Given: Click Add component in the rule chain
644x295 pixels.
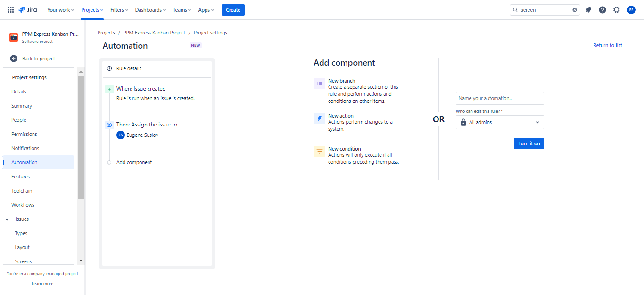Looking at the screenshot, I should 134,162.
